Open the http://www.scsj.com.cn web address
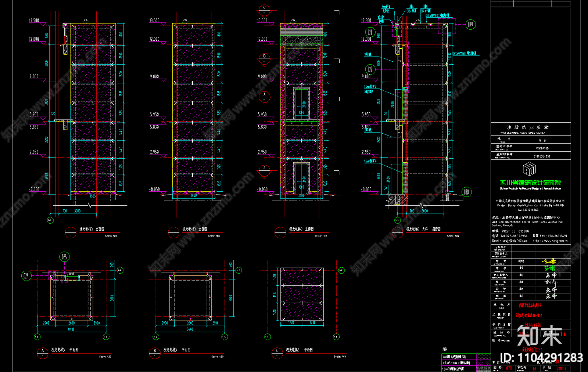 [550, 241]
